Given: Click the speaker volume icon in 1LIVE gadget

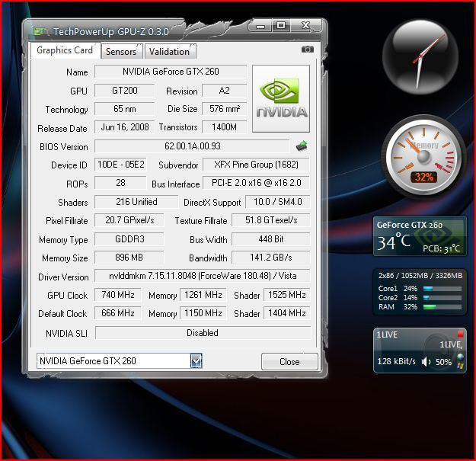Looking at the screenshot, I should point(426,362).
